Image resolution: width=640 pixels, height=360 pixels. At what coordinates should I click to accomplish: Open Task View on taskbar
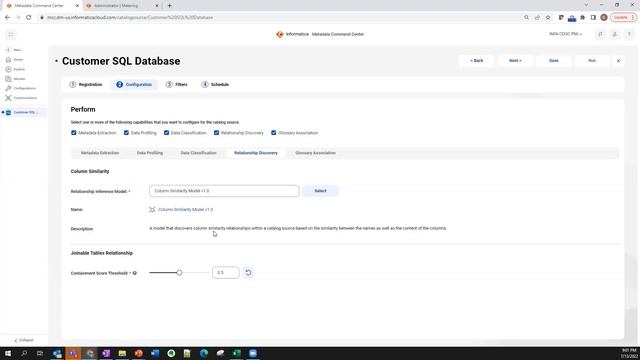(x=40, y=353)
